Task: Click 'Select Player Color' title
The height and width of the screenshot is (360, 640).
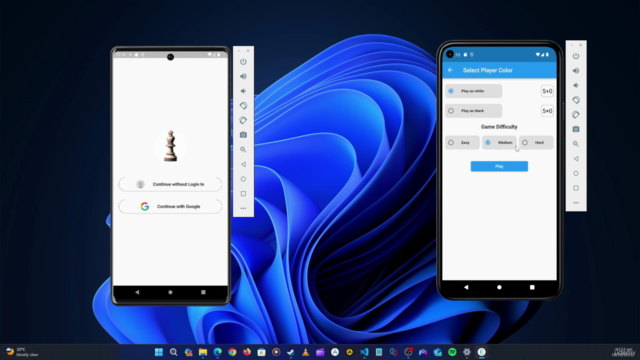Action: point(487,70)
